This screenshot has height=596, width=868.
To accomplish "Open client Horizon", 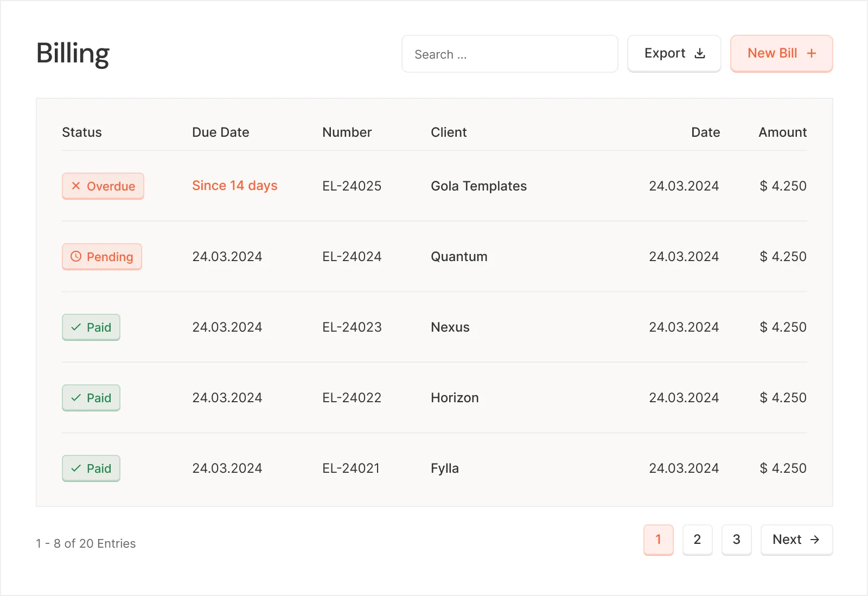I will pos(455,398).
